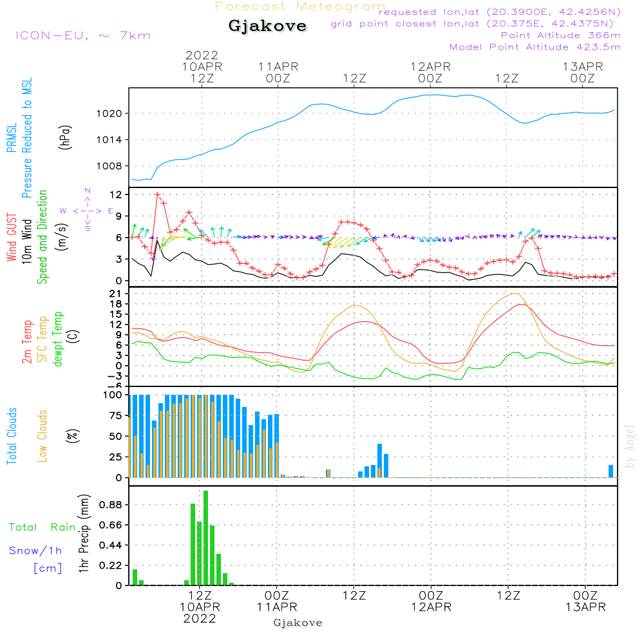The image size is (644, 644).
Task: Click '1hr Precip (mm)' axis label
Action: [x=84, y=533]
